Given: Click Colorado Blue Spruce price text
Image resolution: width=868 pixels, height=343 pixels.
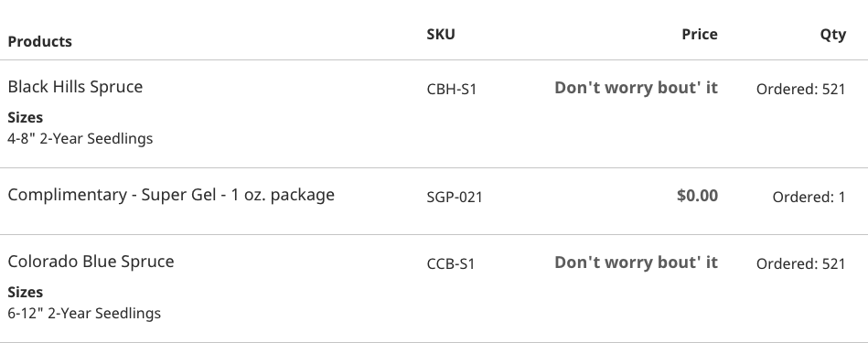Looking at the screenshot, I should tap(636, 263).
